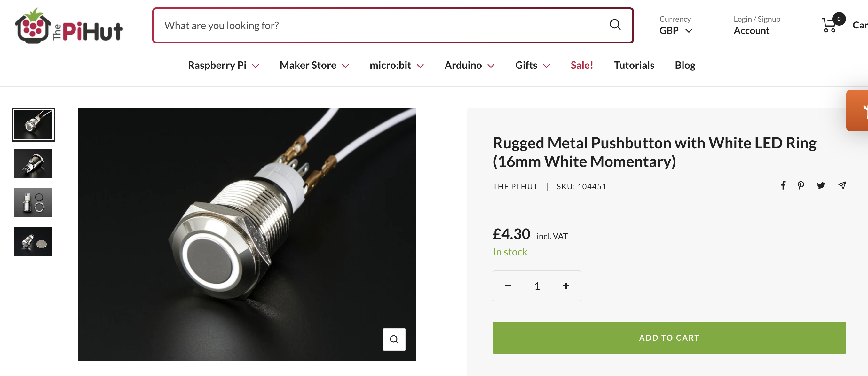Click the search magnifier icon
The height and width of the screenshot is (376, 868).
tap(615, 25)
